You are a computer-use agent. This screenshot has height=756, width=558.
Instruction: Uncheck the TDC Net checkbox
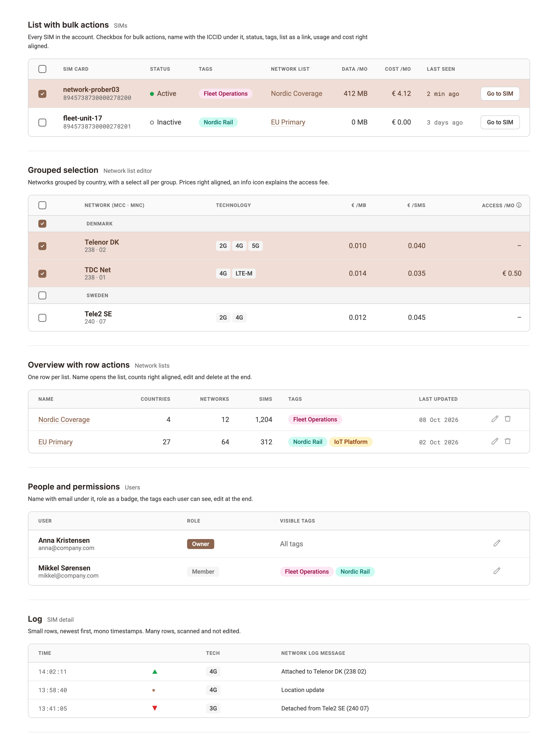[42, 274]
